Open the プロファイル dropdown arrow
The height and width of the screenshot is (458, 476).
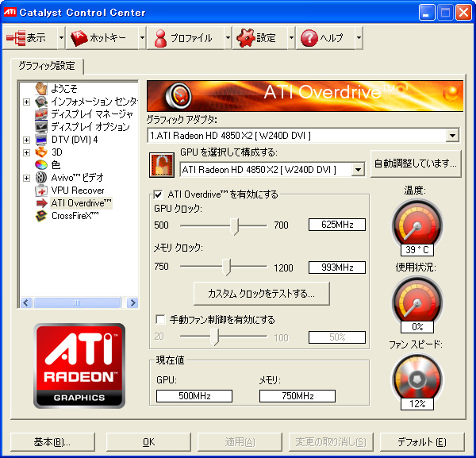tap(228, 38)
